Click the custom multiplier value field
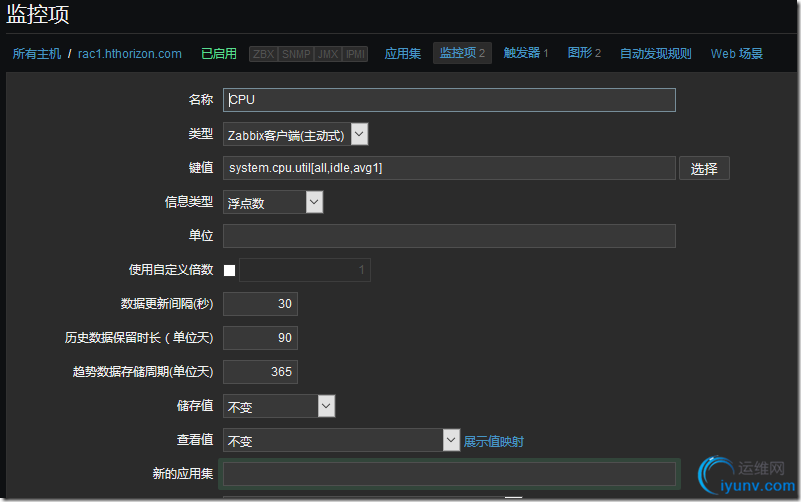This screenshot has width=801, height=502. point(305,270)
